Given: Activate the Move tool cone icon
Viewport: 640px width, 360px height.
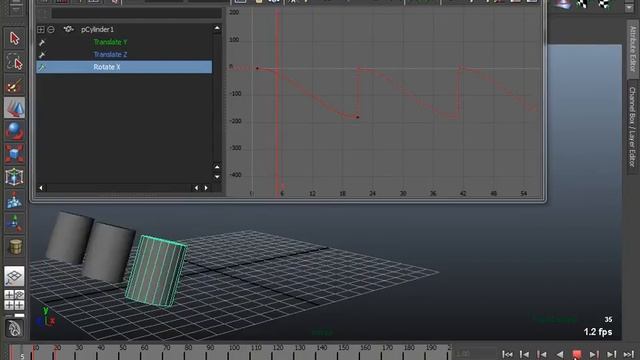Looking at the screenshot, I should click(x=14, y=108).
